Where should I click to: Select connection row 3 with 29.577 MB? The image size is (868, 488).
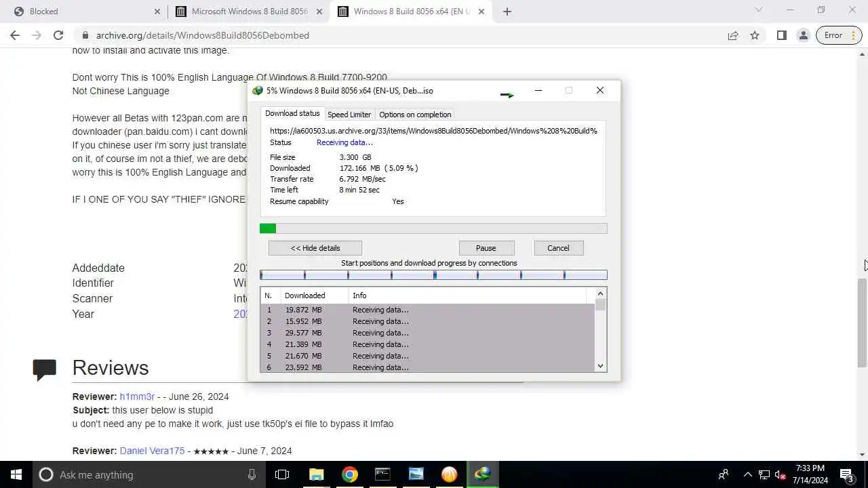[427, 333]
